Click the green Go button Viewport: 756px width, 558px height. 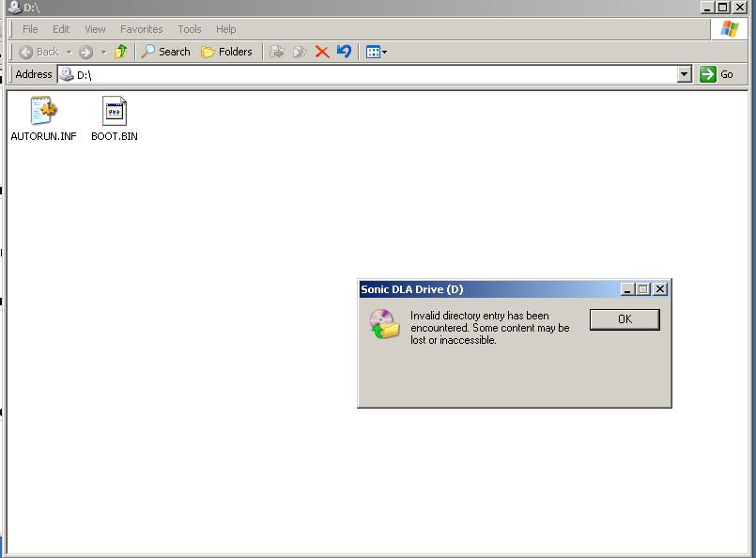pyautogui.click(x=717, y=74)
